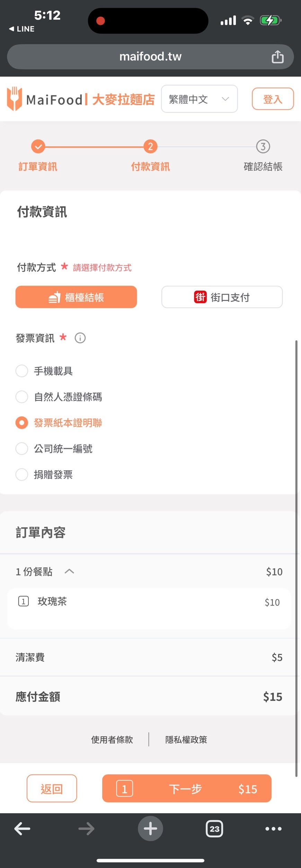Select 自然人憑證條碼 radio option
The height and width of the screenshot is (868, 301).
coord(22,397)
